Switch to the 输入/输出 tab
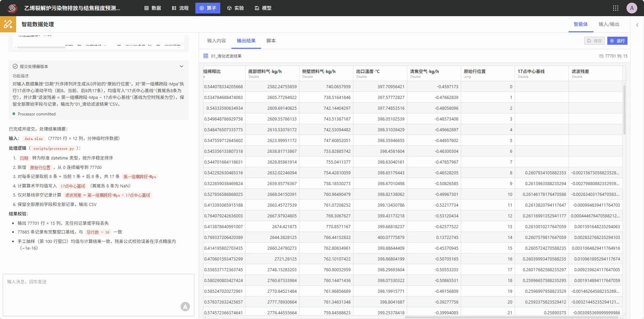The width and height of the screenshot is (644, 319). [x=609, y=24]
